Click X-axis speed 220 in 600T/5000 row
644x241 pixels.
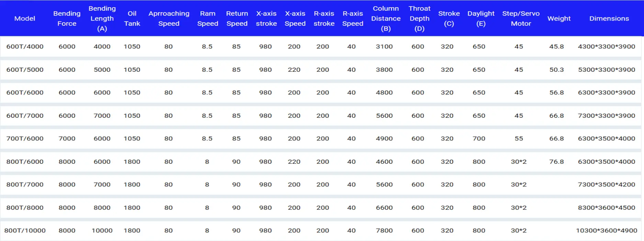pos(294,70)
